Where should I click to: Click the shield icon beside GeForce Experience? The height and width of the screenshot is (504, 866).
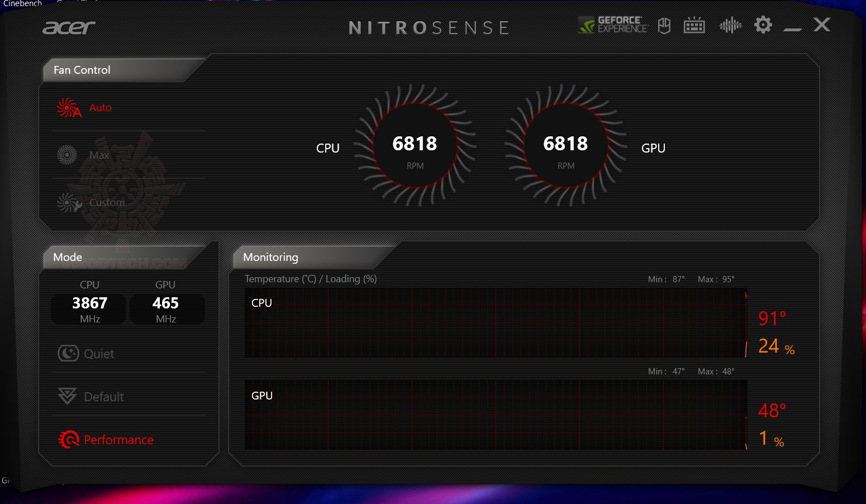[x=664, y=25]
